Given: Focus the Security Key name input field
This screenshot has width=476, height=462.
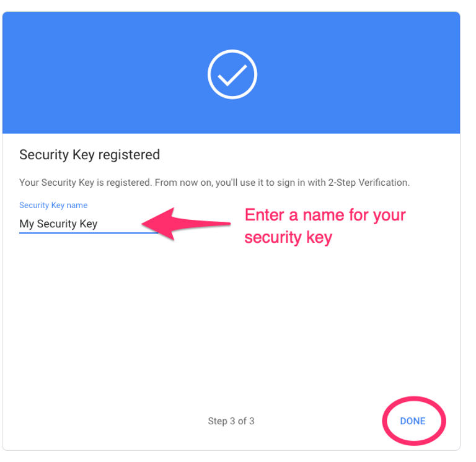Looking at the screenshot, I should (87, 224).
